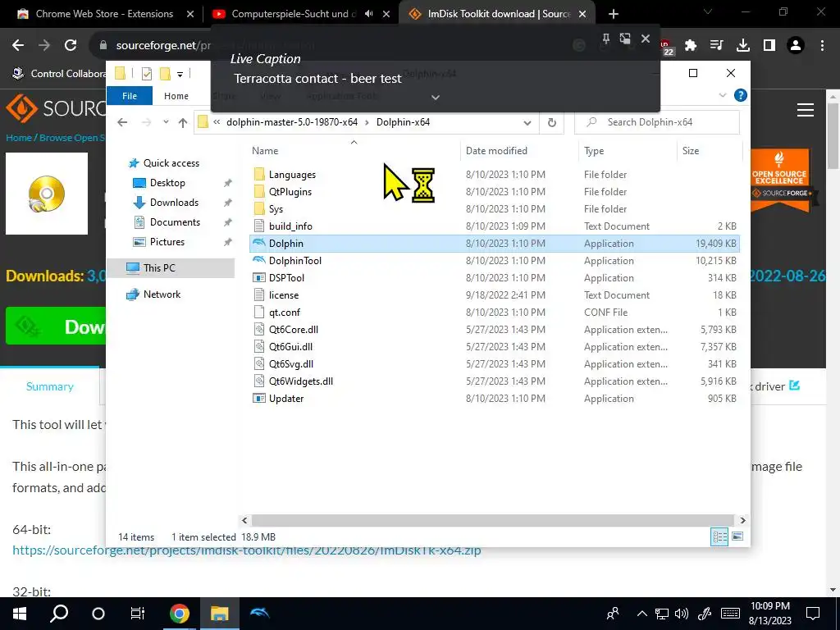Select the Dolphin application file icon
Viewport: 840px width, 630px height.
click(x=259, y=243)
